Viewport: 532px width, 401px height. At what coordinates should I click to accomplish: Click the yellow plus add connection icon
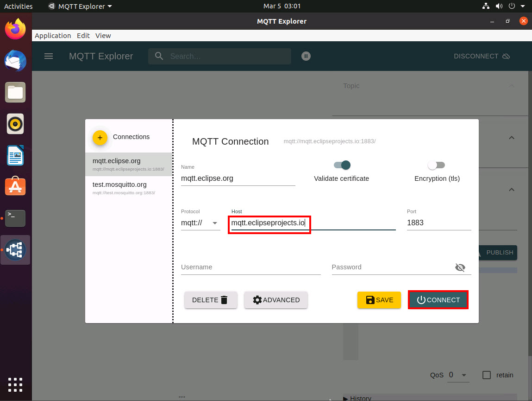point(100,137)
